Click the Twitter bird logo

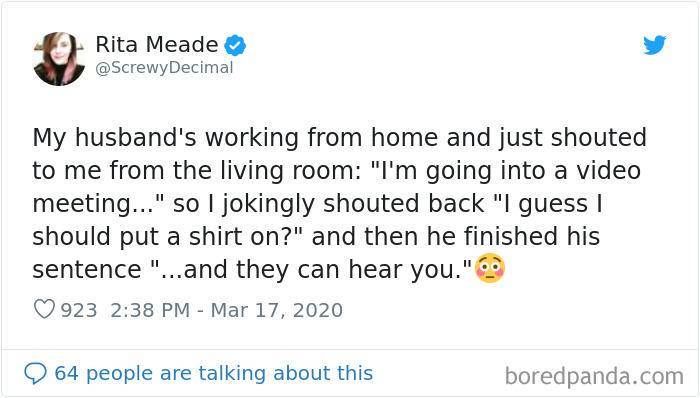pyautogui.click(x=654, y=45)
